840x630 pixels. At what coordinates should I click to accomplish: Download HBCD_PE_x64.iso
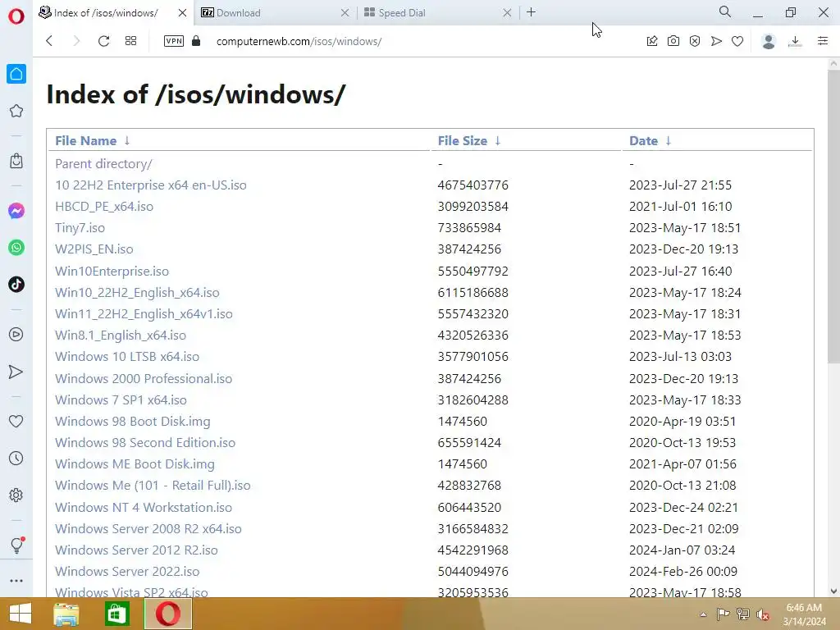104,207
